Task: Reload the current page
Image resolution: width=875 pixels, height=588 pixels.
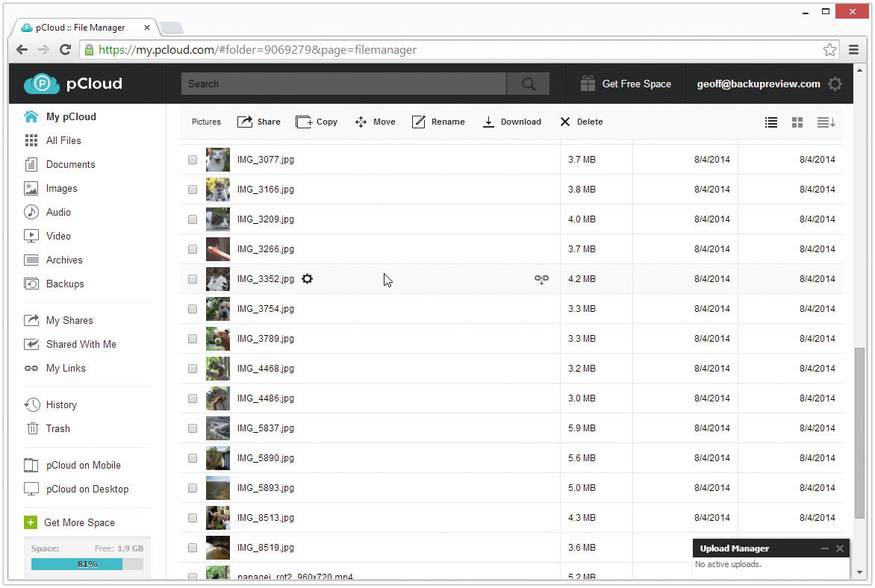Action: tap(65, 50)
